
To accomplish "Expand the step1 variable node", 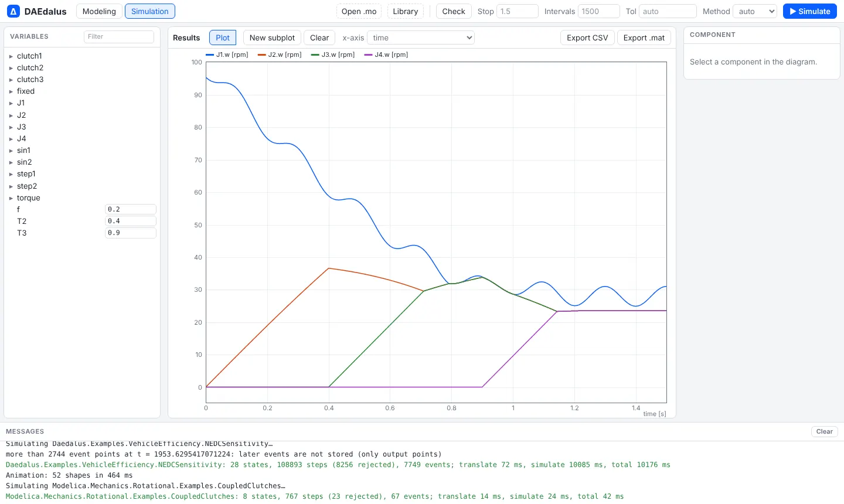I will [11, 174].
